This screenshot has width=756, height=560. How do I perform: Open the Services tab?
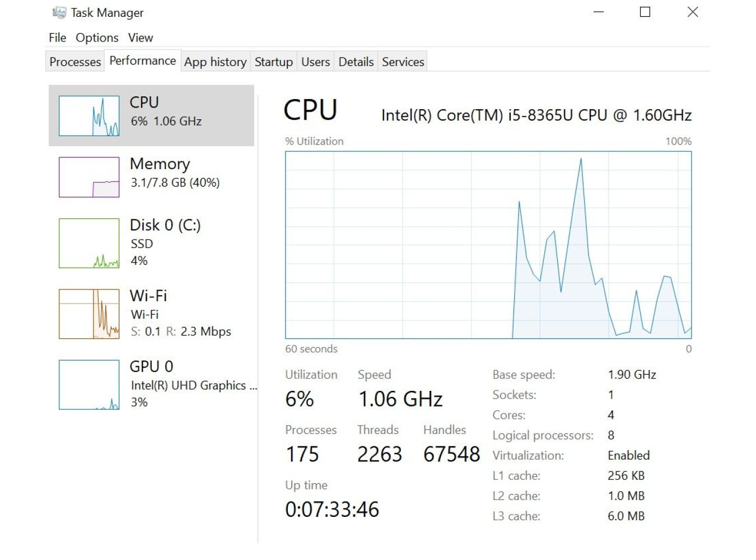pyautogui.click(x=403, y=62)
